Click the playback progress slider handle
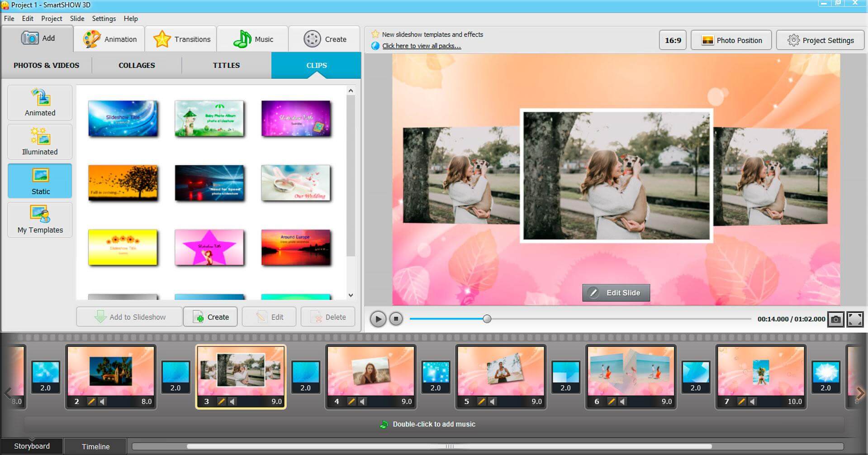Viewport: 868px width, 455px height. point(487,319)
